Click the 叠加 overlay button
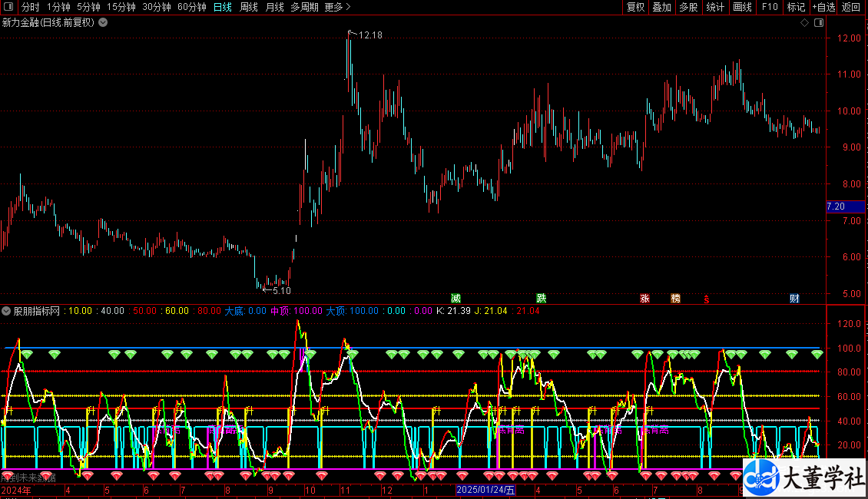868x499 pixels. [661, 7]
